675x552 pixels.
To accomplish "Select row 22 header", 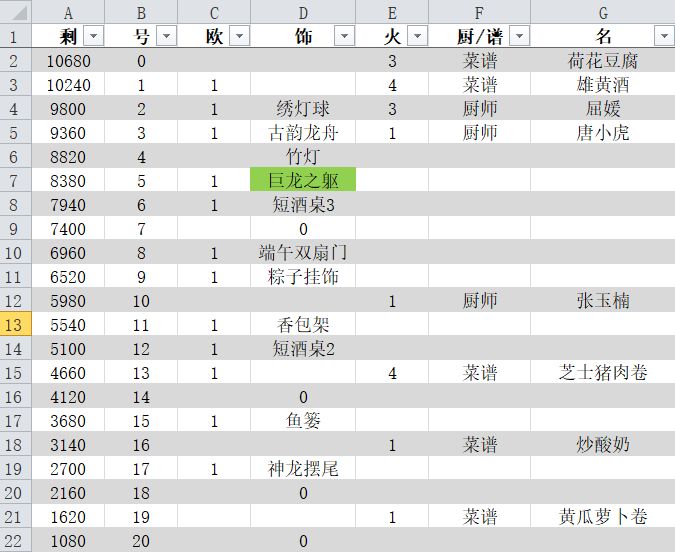I will click(15, 540).
